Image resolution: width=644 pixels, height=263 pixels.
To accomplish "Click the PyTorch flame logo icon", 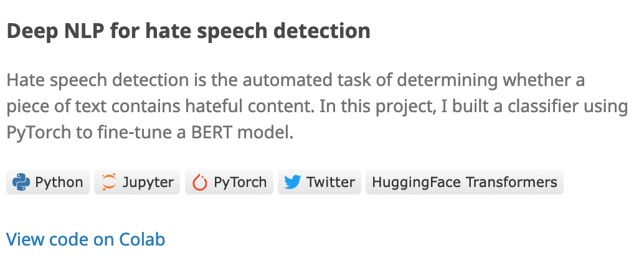I will [x=200, y=182].
